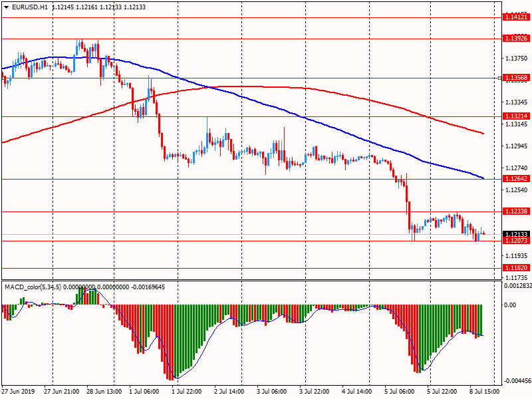Click the square handle on the 1.13568 line
Screen dimensions: 532x399
coord(500,78)
